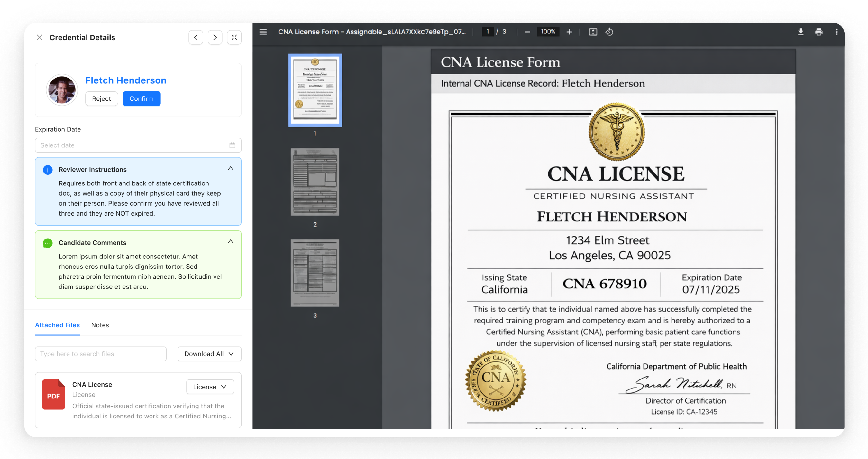The height and width of the screenshot is (459, 868).
Task: Print the PDF document
Action: (819, 32)
